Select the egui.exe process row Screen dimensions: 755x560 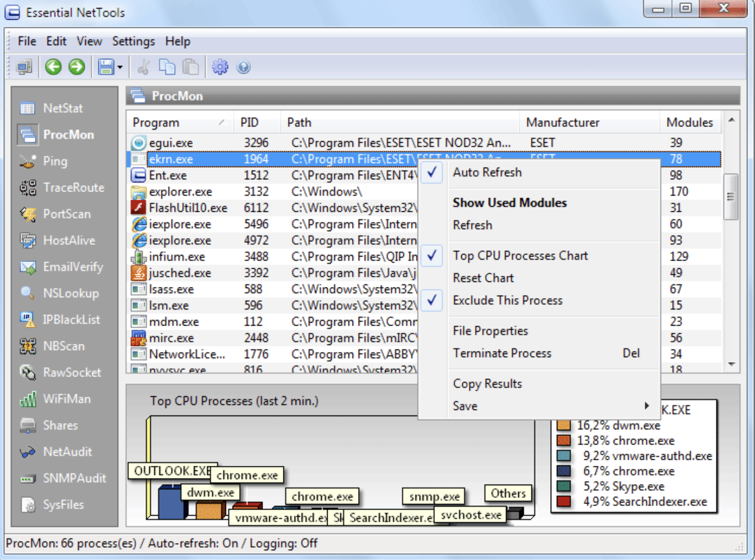(424, 143)
